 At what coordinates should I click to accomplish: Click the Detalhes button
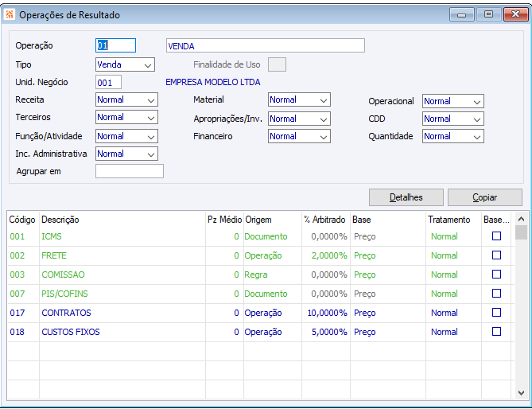coord(406,197)
